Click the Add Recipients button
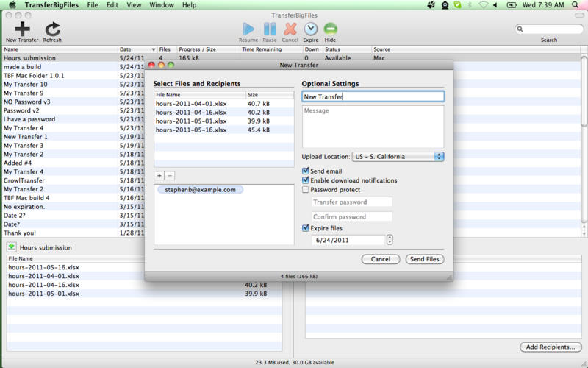Viewport: 588px width, 368px height. coord(550,347)
